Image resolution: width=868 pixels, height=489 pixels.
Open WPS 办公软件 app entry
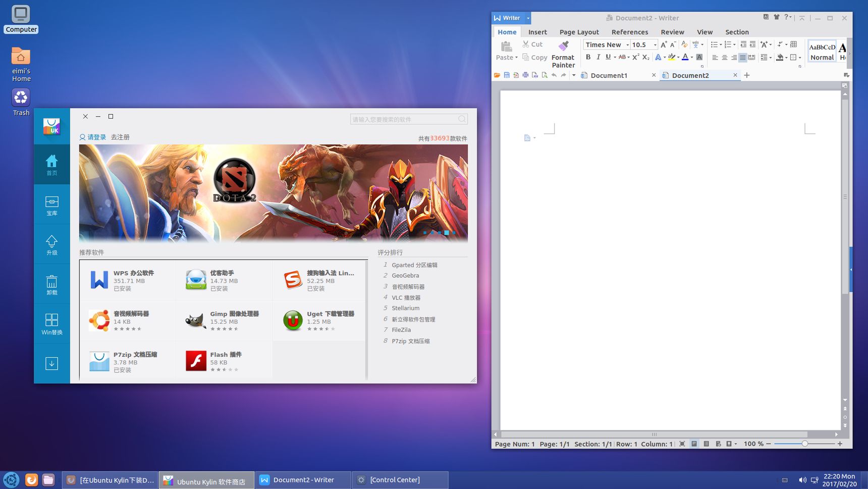[x=128, y=280]
